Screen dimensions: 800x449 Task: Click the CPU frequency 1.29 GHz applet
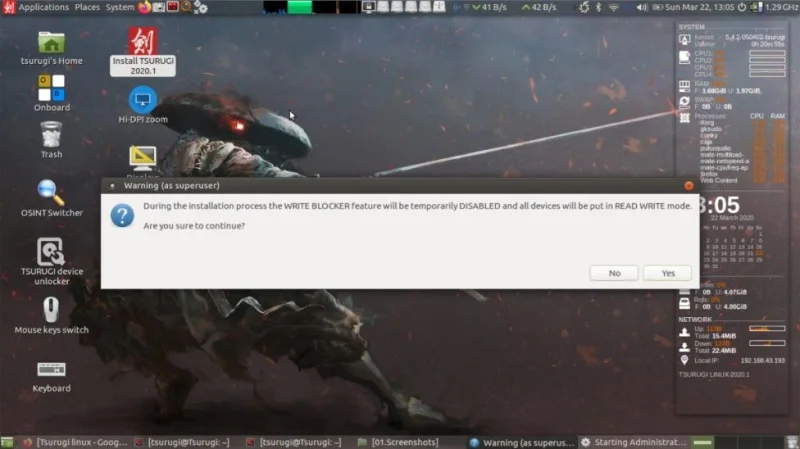click(774, 7)
